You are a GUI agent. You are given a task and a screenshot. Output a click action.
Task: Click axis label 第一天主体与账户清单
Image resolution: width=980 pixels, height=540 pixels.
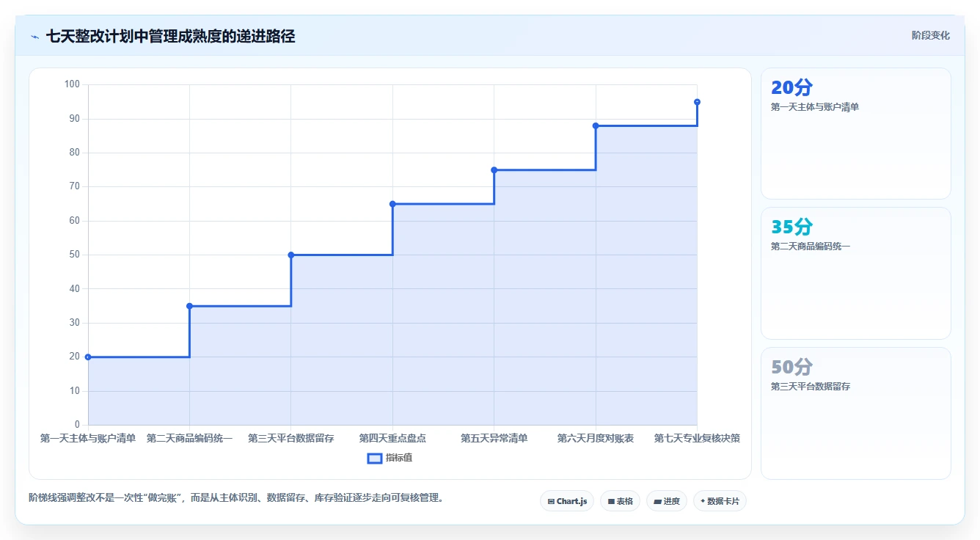[88, 439]
